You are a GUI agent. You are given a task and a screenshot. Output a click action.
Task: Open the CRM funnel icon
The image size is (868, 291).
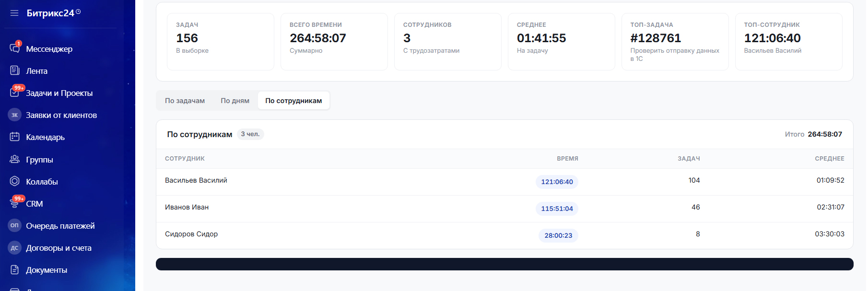coord(15,203)
